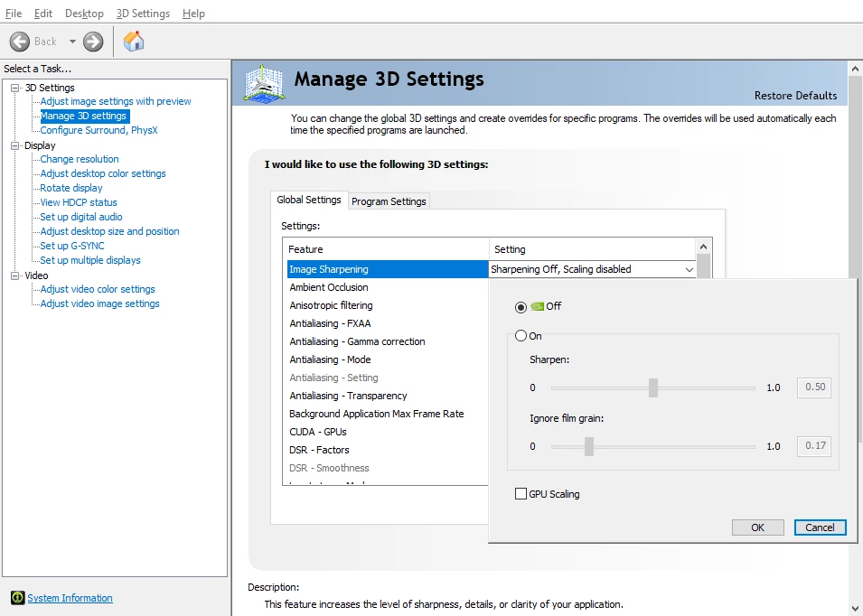Select Background Application Max Frame Rate row
Image resolution: width=863 pixels, height=616 pixels.
coord(388,415)
